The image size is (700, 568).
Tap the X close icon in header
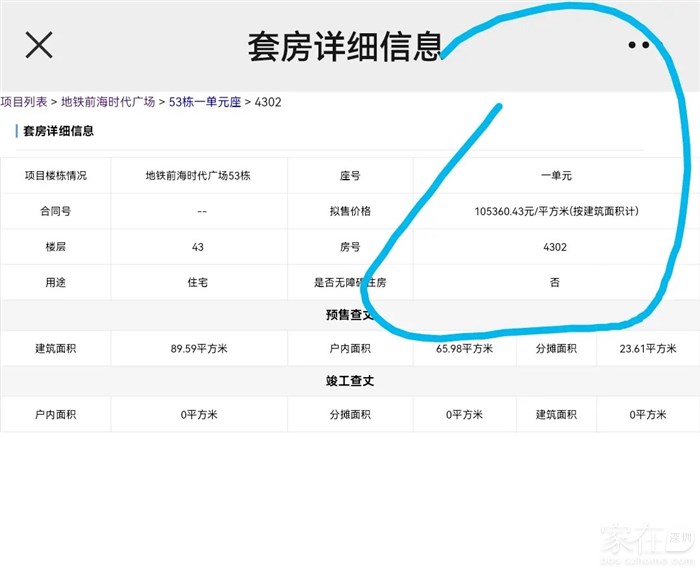[39, 44]
